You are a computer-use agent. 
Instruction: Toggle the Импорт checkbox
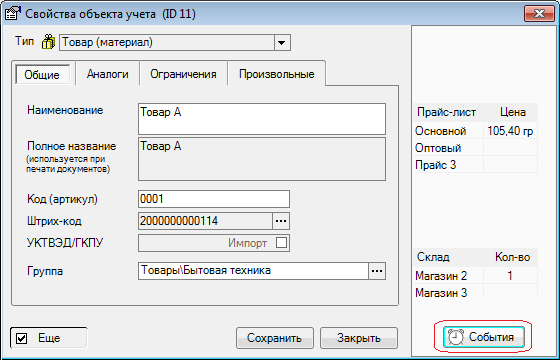[x=281, y=243]
